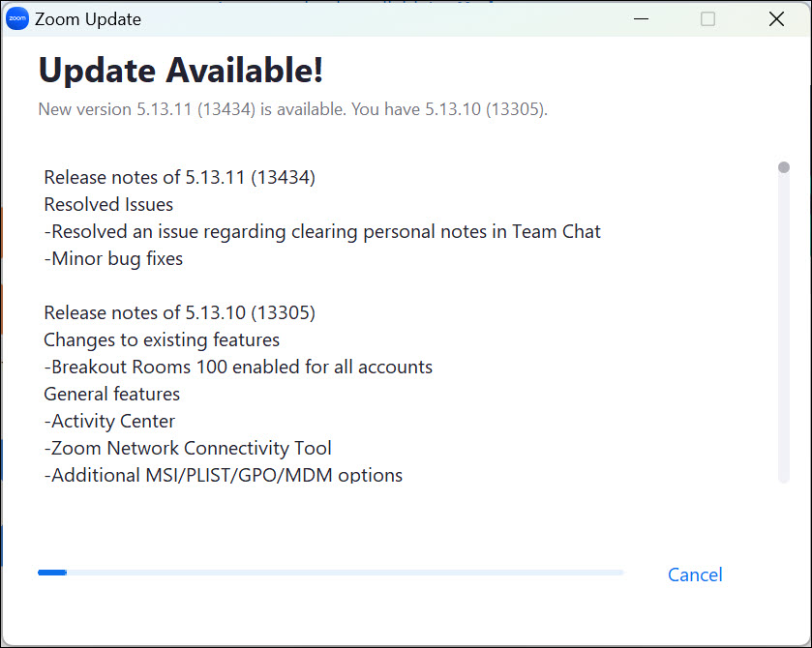Screen dimensions: 812x648
Task: Click the "Changes to existing features" heading
Action: [x=162, y=339]
